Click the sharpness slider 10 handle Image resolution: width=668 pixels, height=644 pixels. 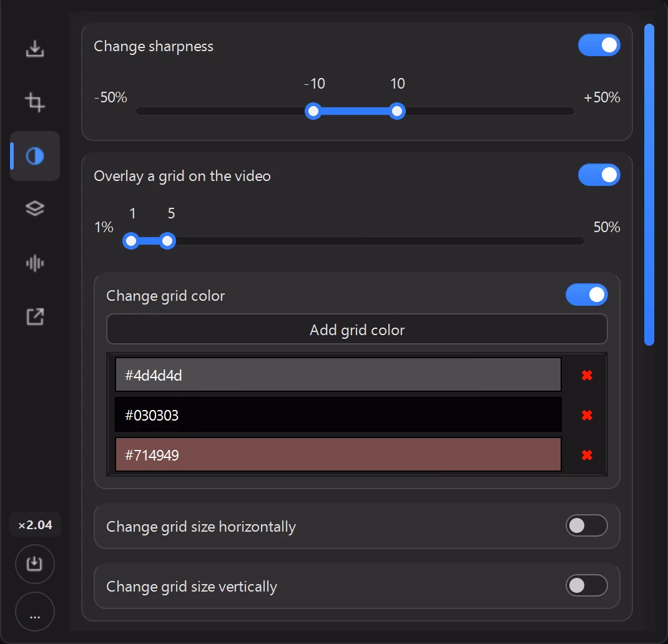pyautogui.click(x=397, y=111)
